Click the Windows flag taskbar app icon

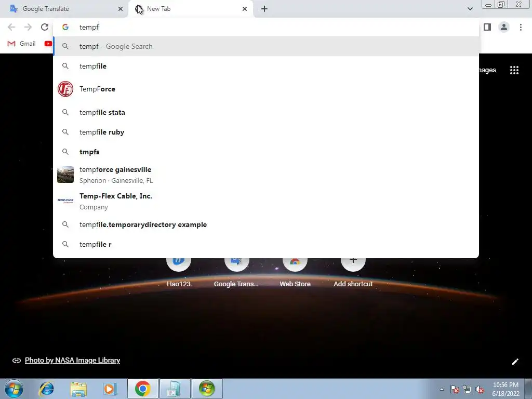[x=207, y=389]
